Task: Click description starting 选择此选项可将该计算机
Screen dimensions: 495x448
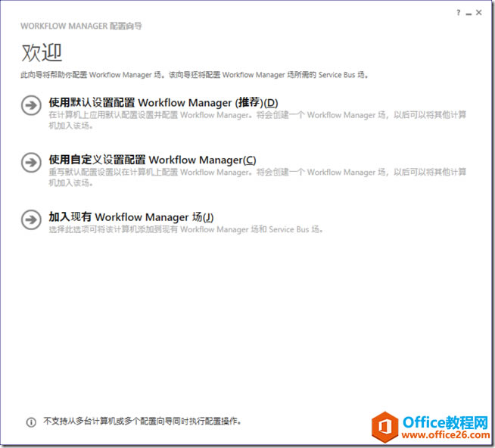Action: point(186,229)
